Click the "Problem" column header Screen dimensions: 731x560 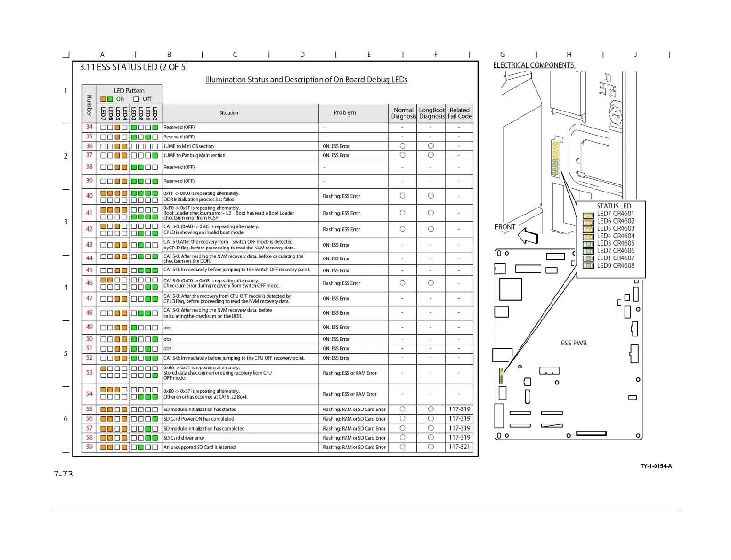click(345, 112)
